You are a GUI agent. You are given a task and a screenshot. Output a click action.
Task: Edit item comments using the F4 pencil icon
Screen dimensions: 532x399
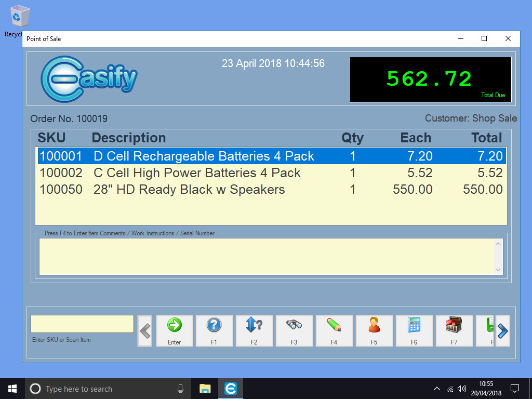pos(334,330)
